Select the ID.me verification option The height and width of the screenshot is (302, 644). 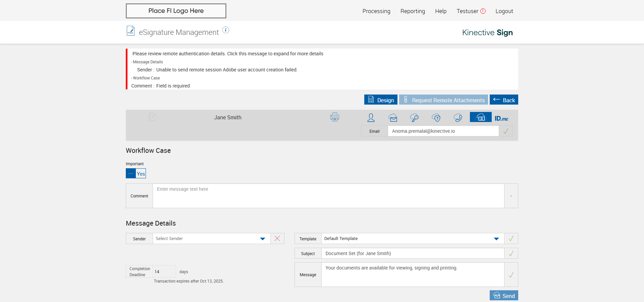coord(501,118)
